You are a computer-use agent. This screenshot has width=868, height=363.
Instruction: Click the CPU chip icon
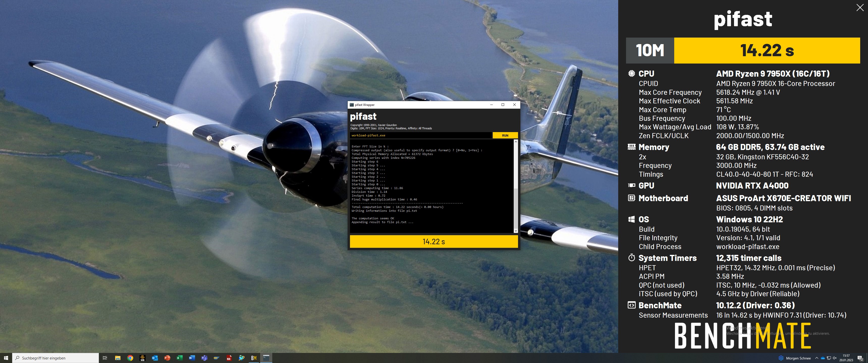(632, 73)
